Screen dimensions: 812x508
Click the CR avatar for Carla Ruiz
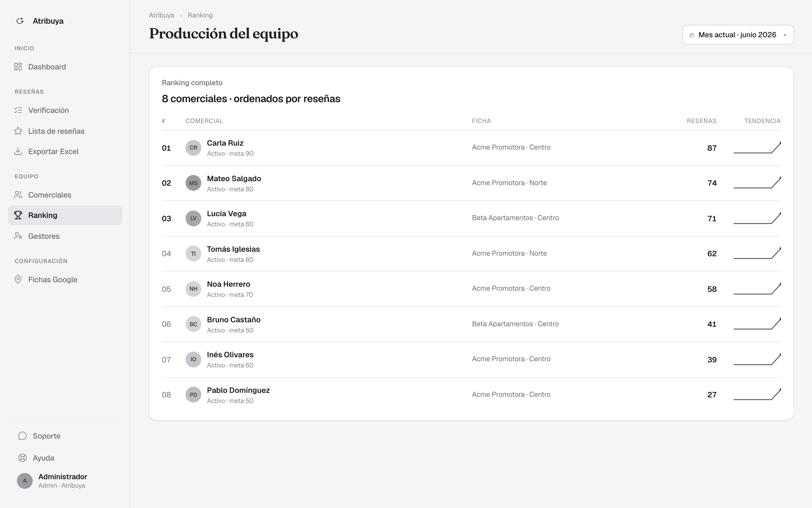point(193,148)
